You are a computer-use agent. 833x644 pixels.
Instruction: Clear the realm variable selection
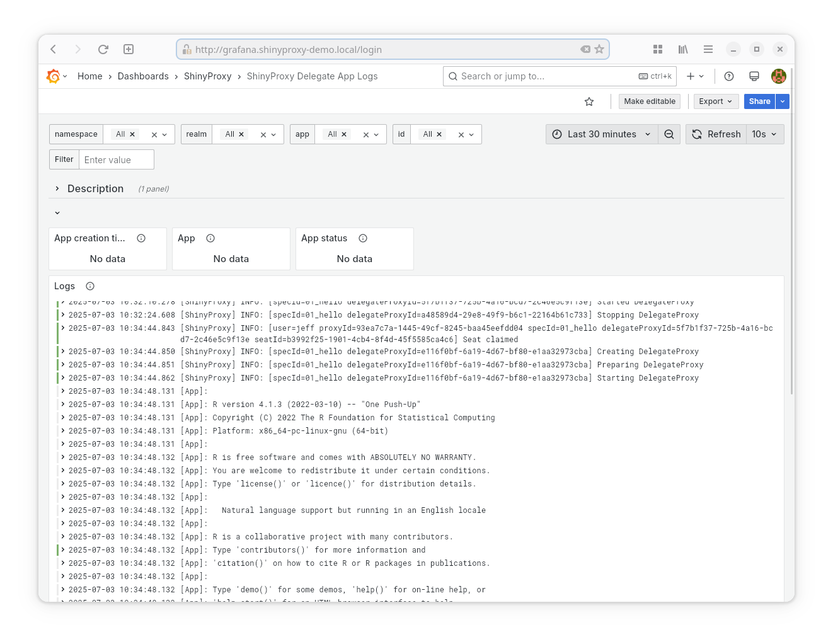[263, 135]
